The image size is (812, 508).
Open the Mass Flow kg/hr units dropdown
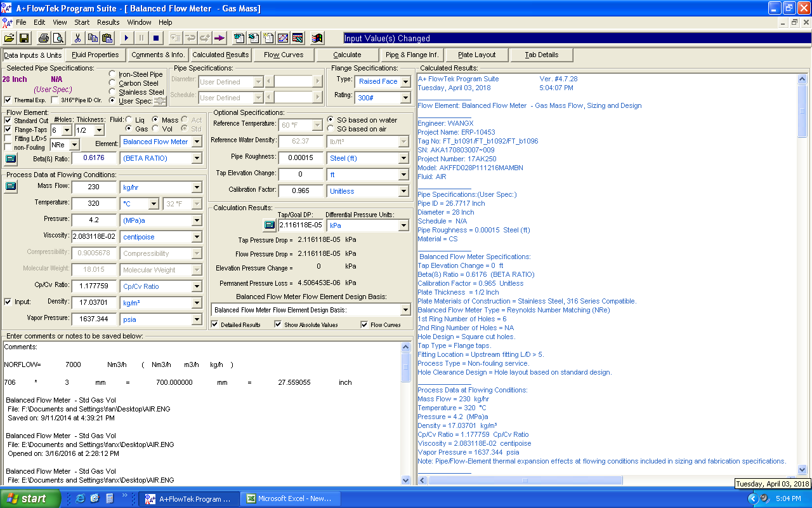coord(197,187)
